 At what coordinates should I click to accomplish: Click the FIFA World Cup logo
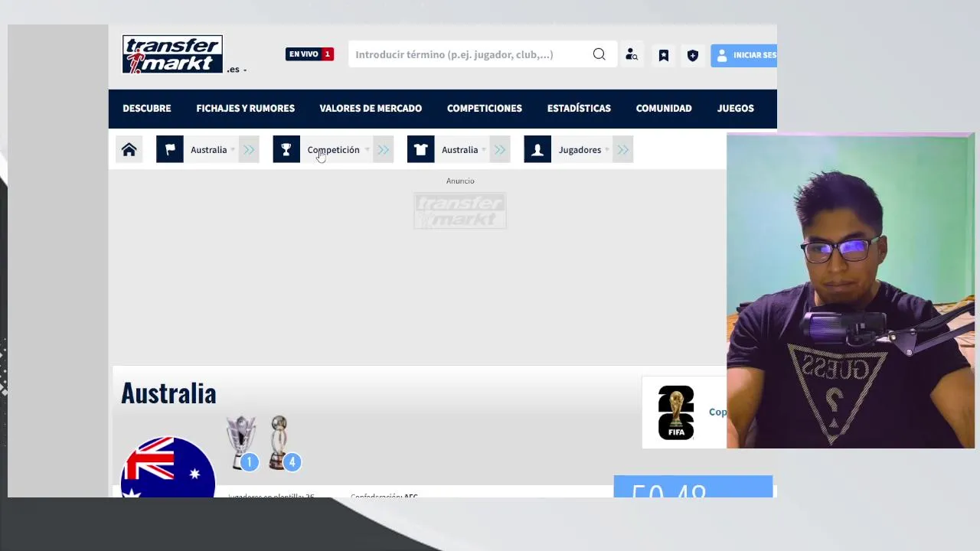pyautogui.click(x=676, y=412)
